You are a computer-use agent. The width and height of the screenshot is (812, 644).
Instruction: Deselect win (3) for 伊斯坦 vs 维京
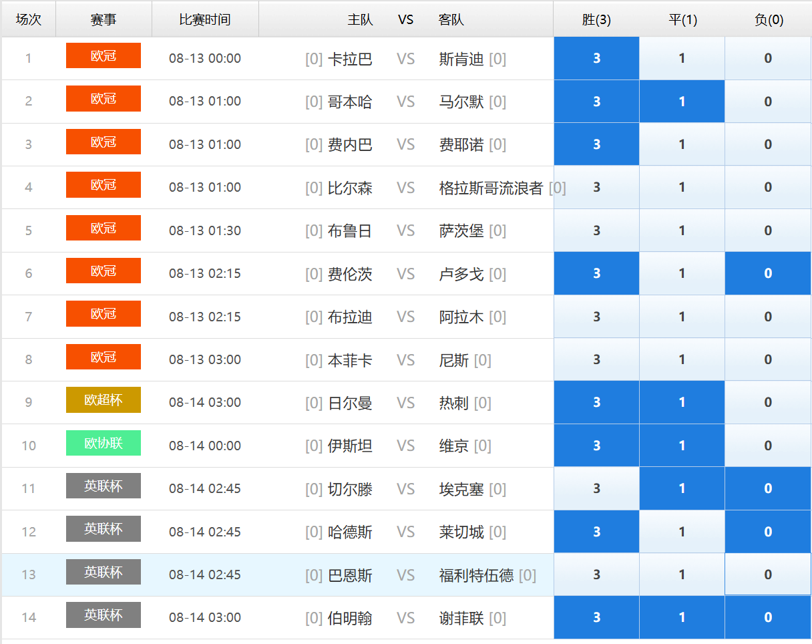click(596, 446)
